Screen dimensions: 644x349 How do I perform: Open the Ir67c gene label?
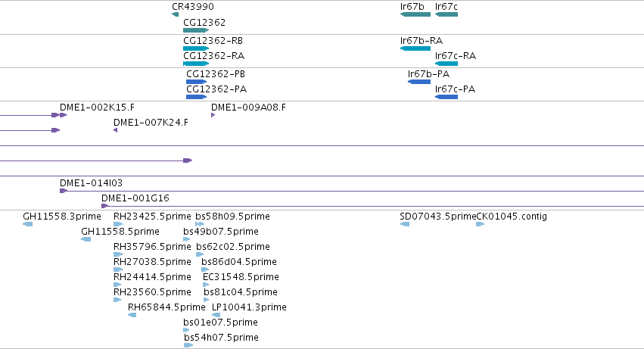446,7
